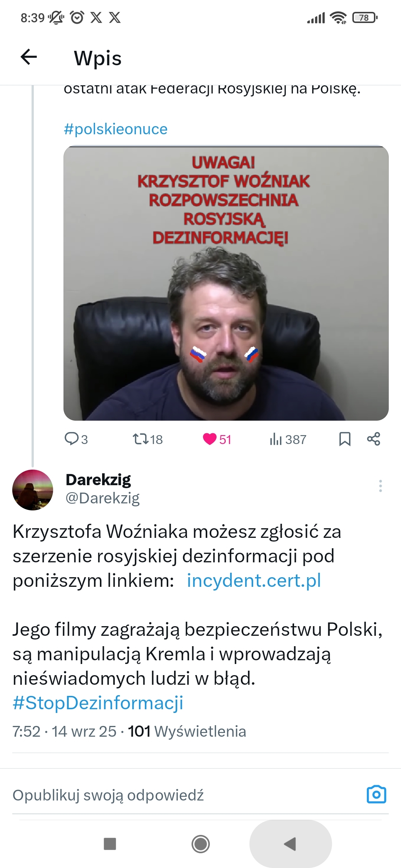Tap Darekzig's profile avatar
This screenshot has width=401, height=868.
click(33, 490)
